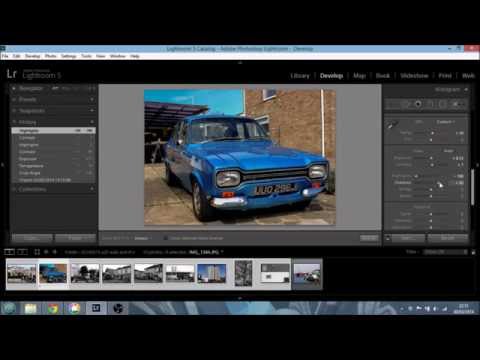Switch to the Print module
This screenshot has width=480, height=360.
[445, 76]
